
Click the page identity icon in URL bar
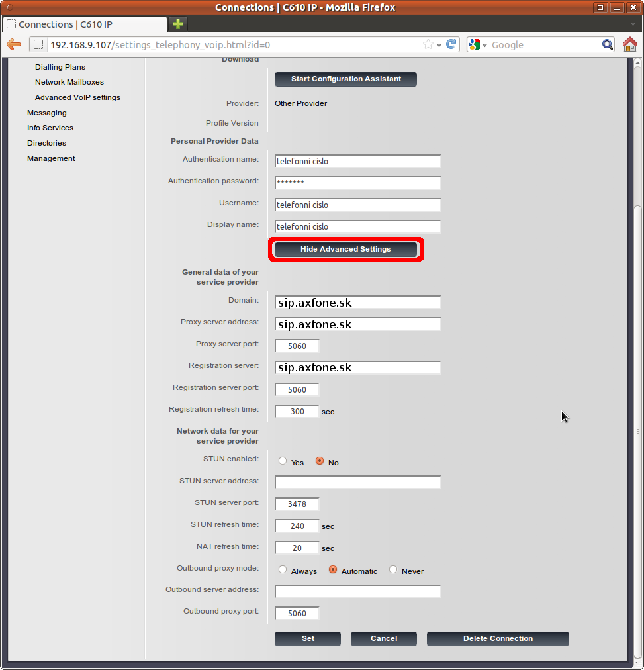tap(38, 45)
